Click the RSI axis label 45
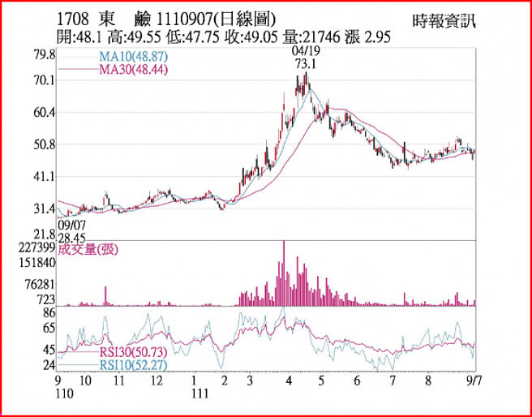 pos(49,350)
